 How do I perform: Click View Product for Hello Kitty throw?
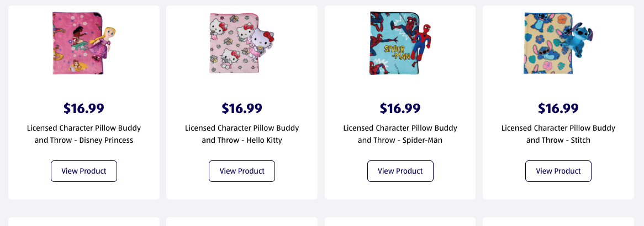(242, 171)
